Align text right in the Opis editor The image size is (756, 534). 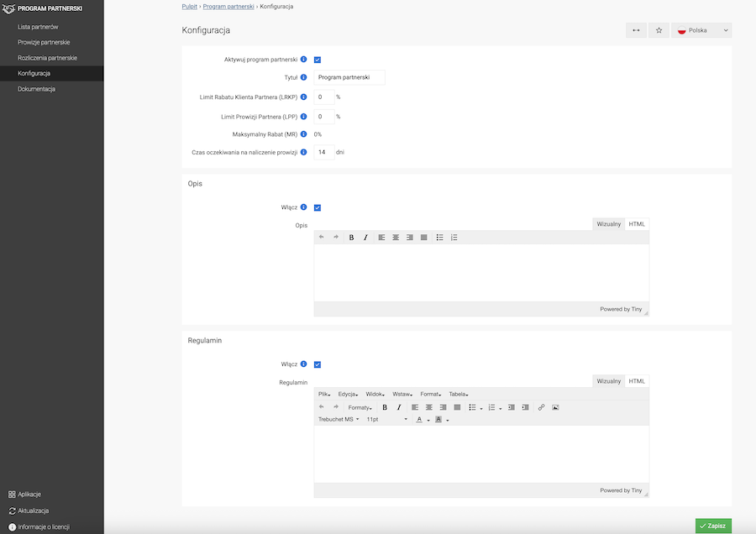[409, 237]
